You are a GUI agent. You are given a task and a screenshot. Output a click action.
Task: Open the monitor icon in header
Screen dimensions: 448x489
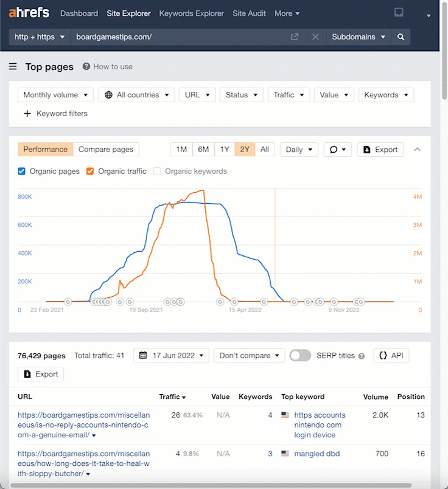(399, 13)
